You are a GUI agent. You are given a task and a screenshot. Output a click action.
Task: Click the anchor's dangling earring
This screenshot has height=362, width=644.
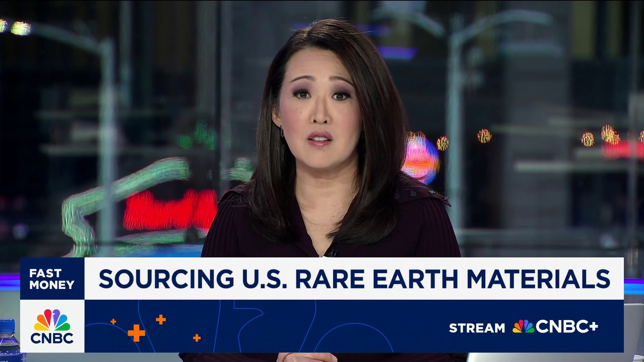(x=281, y=131)
